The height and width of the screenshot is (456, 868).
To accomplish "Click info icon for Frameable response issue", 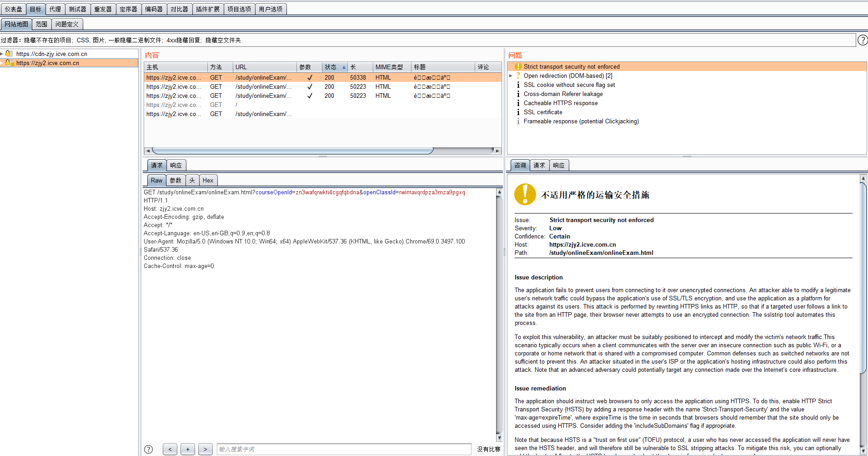I will (518, 121).
